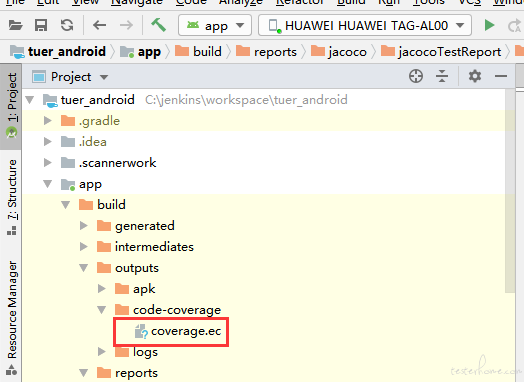Open the Navigate menu

(137, 2)
